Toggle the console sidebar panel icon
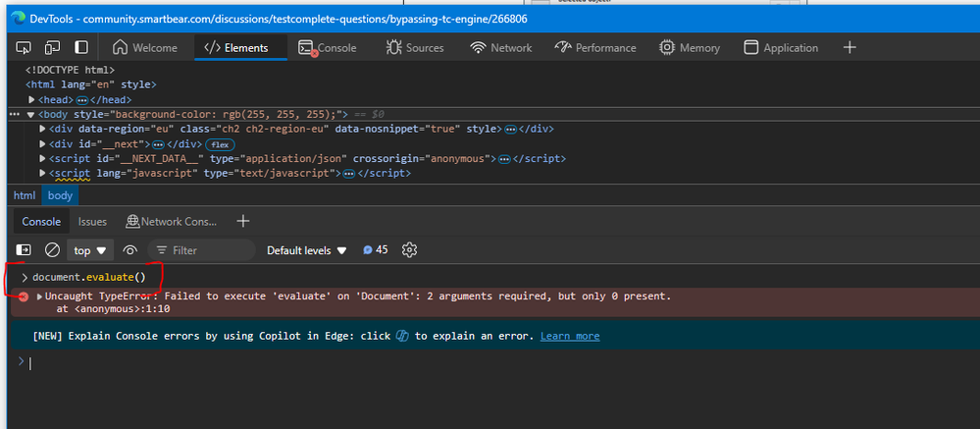The width and height of the screenshot is (980, 429). click(24, 250)
